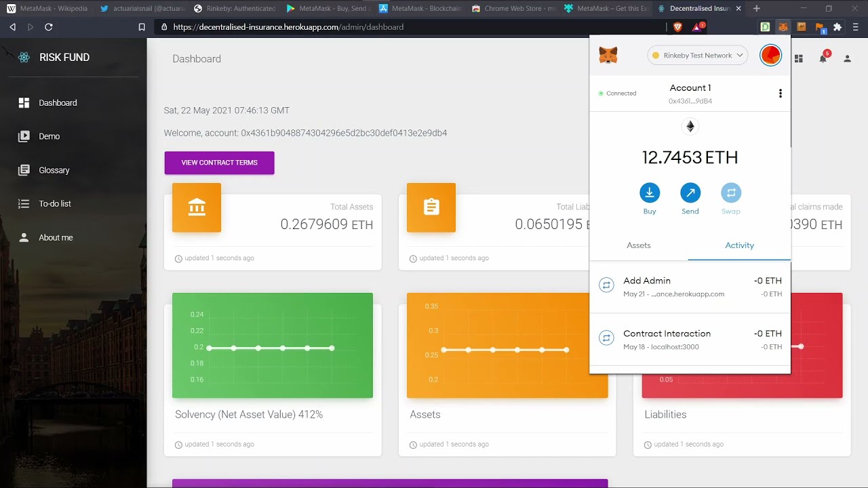The width and height of the screenshot is (868, 488).
Task: Click the Send button in MetaMask
Action: click(690, 199)
